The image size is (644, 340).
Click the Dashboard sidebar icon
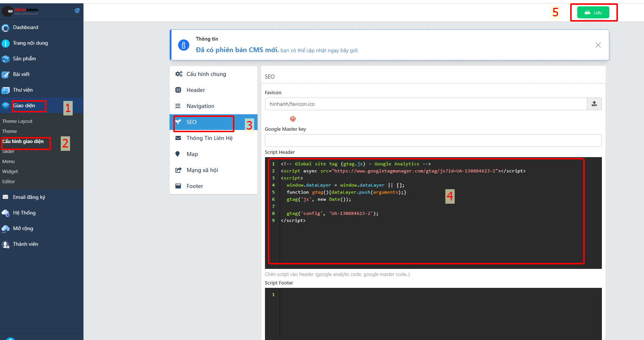click(6, 28)
